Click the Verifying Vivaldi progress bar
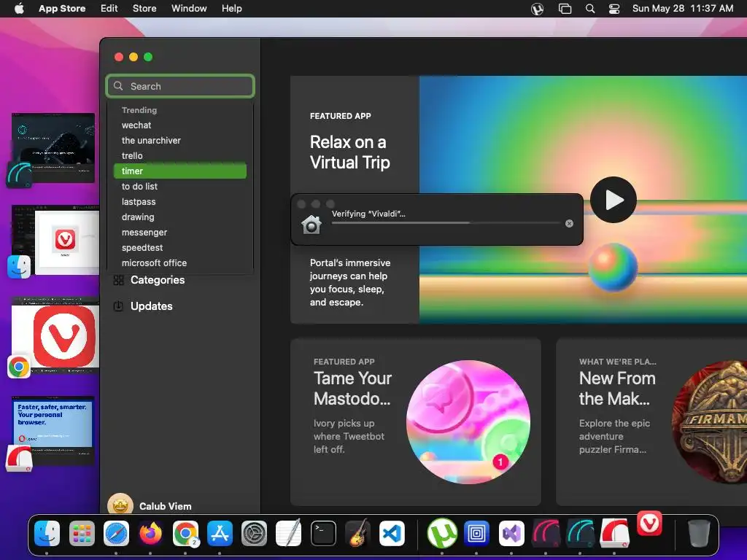This screenshot has height=560, width=747. [446, 223]
